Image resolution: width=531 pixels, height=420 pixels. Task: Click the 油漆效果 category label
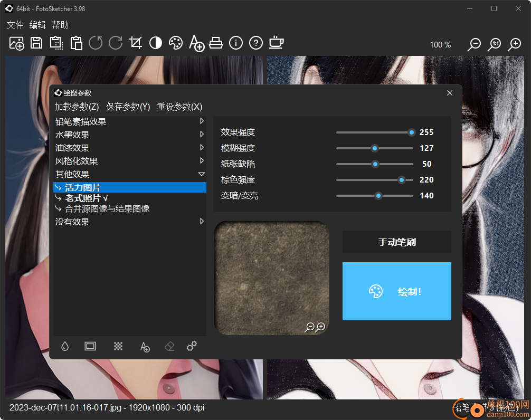point(72,148)
